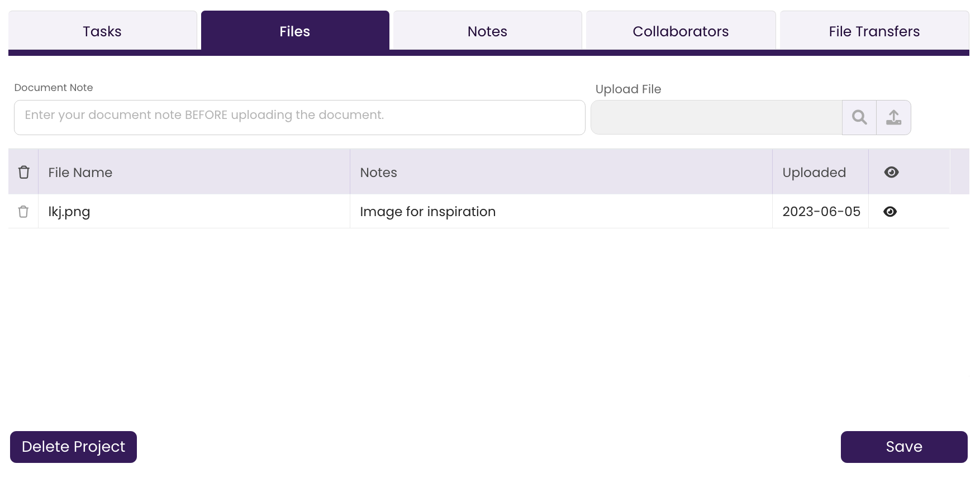Click the Delete Project button

point(73,447)
